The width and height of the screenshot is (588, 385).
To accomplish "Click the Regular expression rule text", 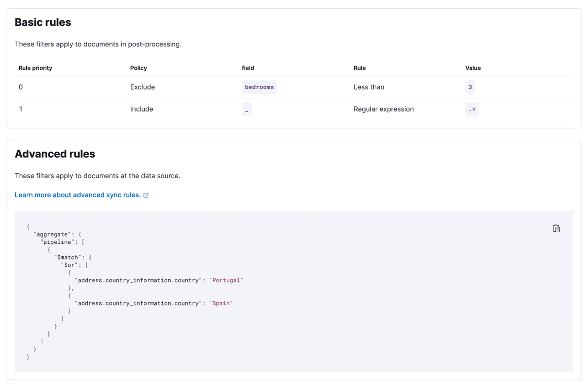I will pos(383,109).
